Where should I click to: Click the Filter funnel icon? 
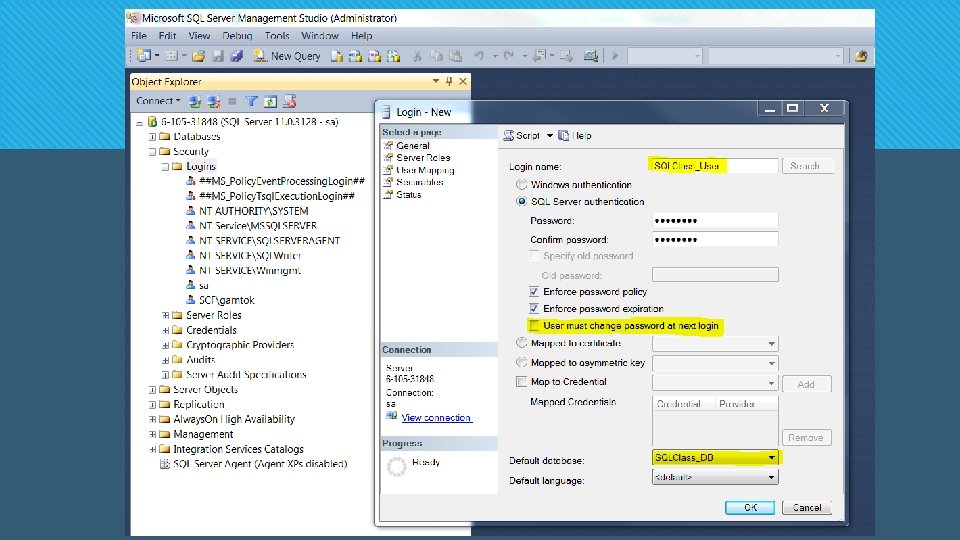pos(251,101)
